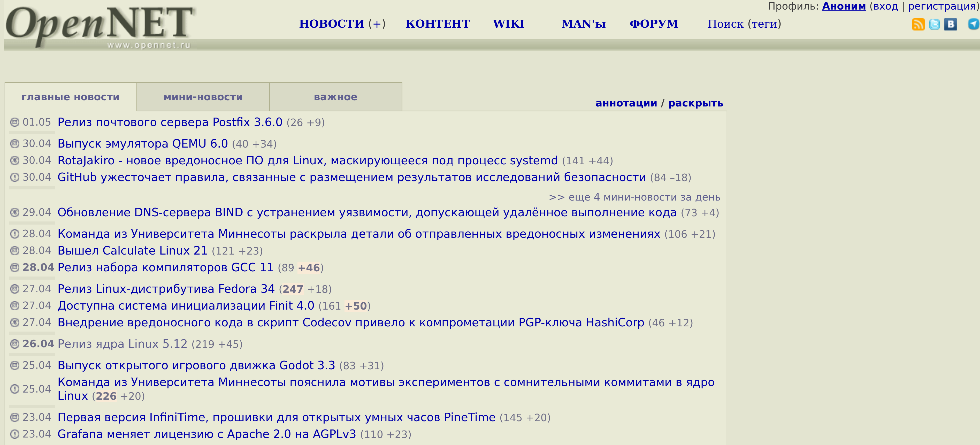Viewport: 980px width, 445px height.
Task: Open Grafana AGPLv3 license article
Action: [206, 434]
